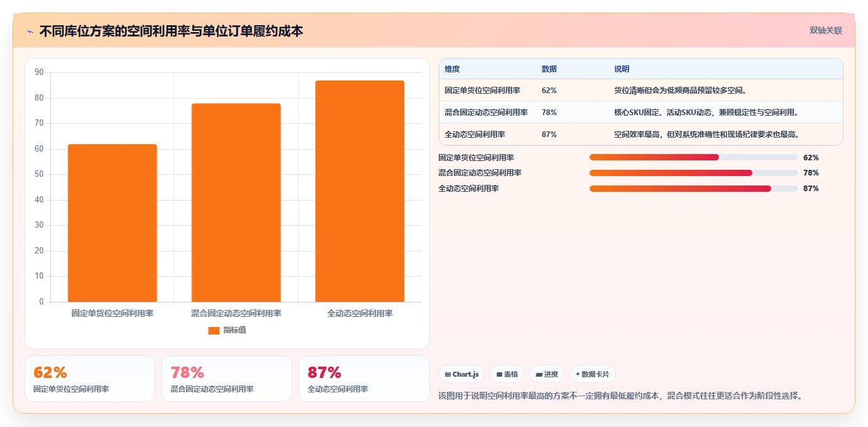The image size is (868, 427).
Task: Click description starting 空间效率最高
Action: click(706, 135)
